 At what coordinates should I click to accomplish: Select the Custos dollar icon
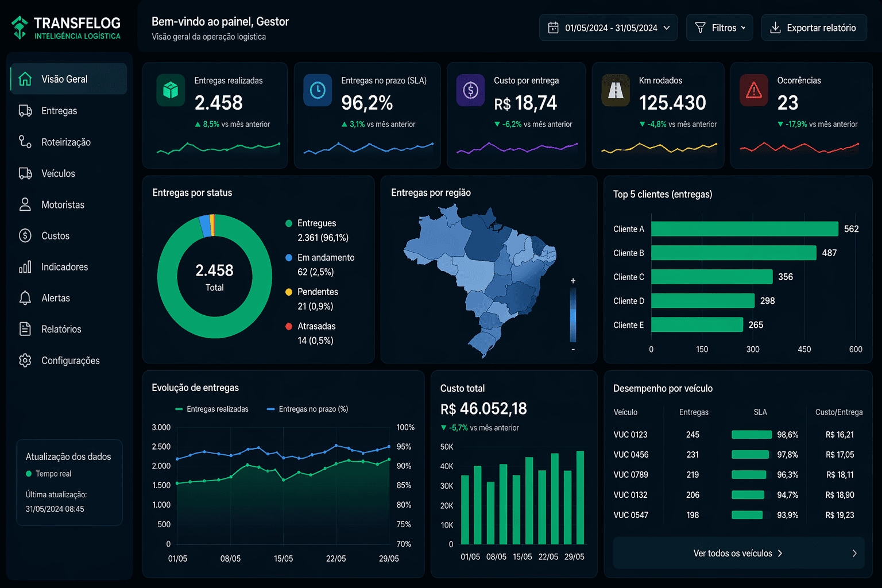[25, 235]
